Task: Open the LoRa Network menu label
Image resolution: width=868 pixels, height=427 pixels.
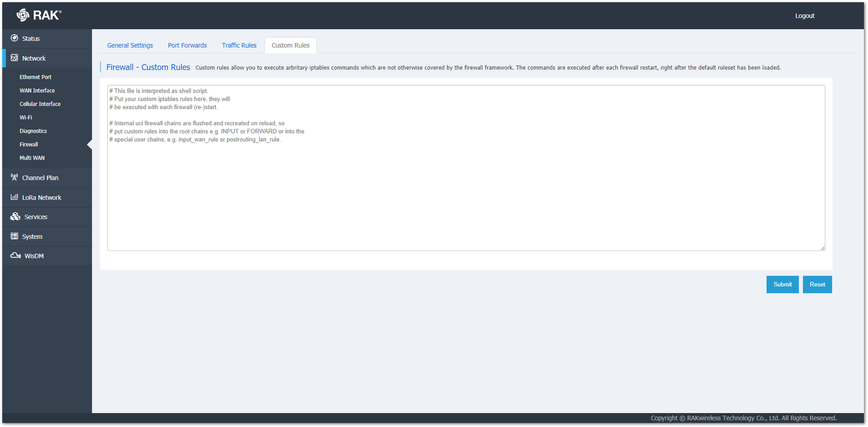Action: click(x=42, y=198)
